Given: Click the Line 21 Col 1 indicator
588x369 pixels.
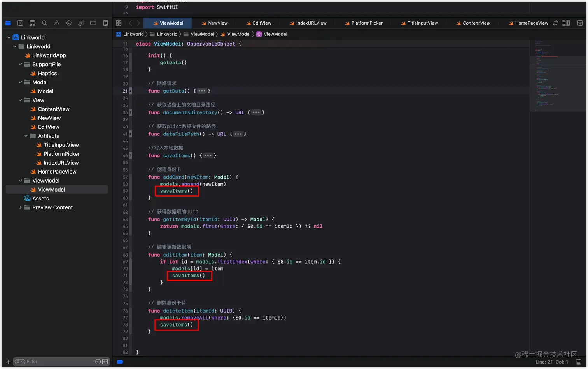Looking at the screenshot, I should point(551,362).
